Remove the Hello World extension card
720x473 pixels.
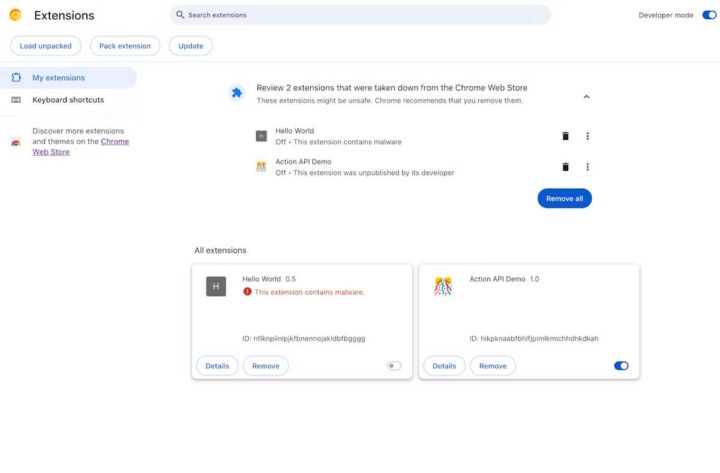click(265, 366)
